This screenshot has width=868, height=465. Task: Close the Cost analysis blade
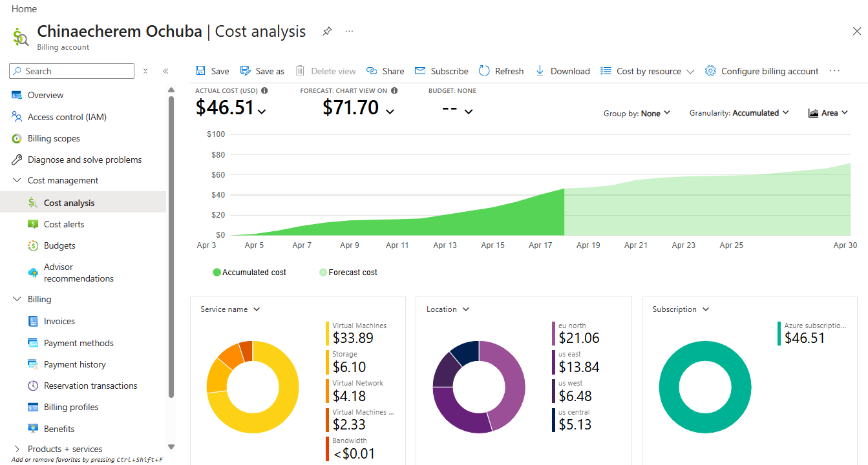pos(857,31)
